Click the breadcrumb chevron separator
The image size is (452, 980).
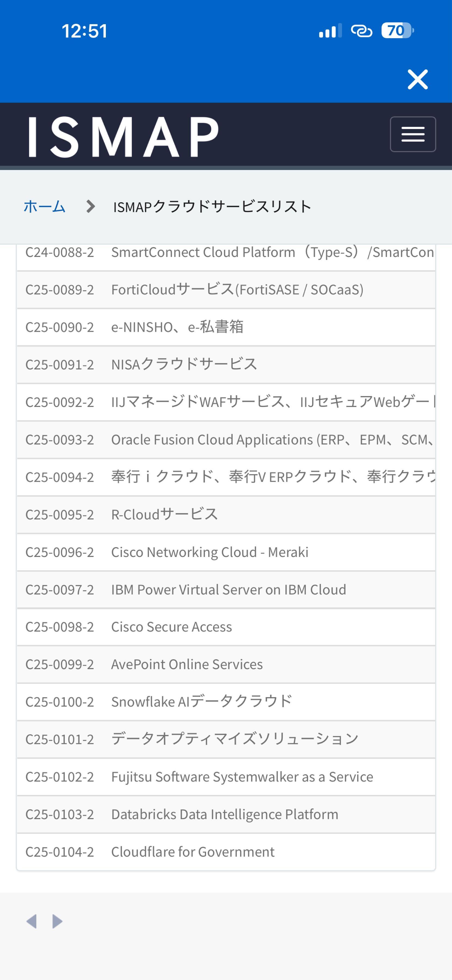(x=90, y=207)
